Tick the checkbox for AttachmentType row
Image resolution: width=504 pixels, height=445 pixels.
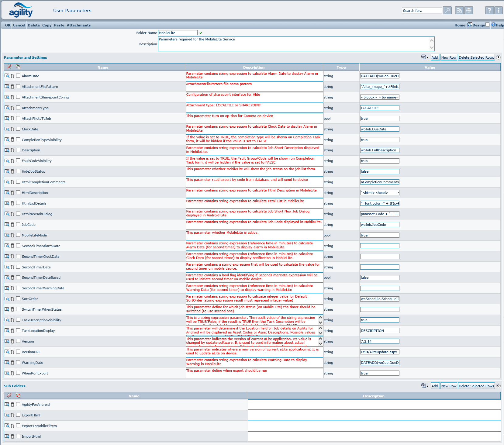pyautogui.click(x=18, y=108)
